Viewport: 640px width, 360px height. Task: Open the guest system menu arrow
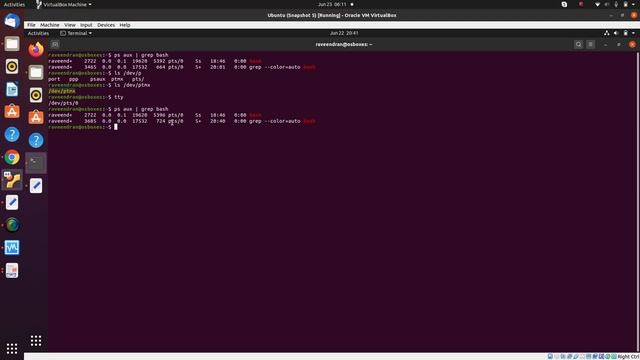tap(633, 33)
